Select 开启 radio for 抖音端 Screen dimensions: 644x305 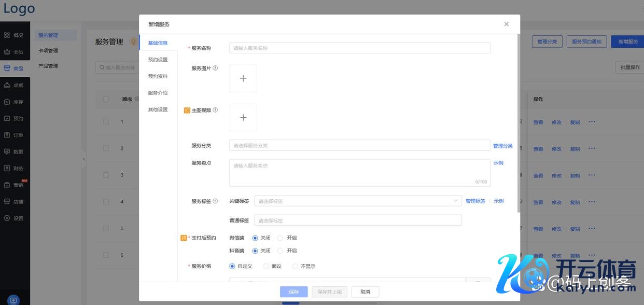click(x=280, y=251)
